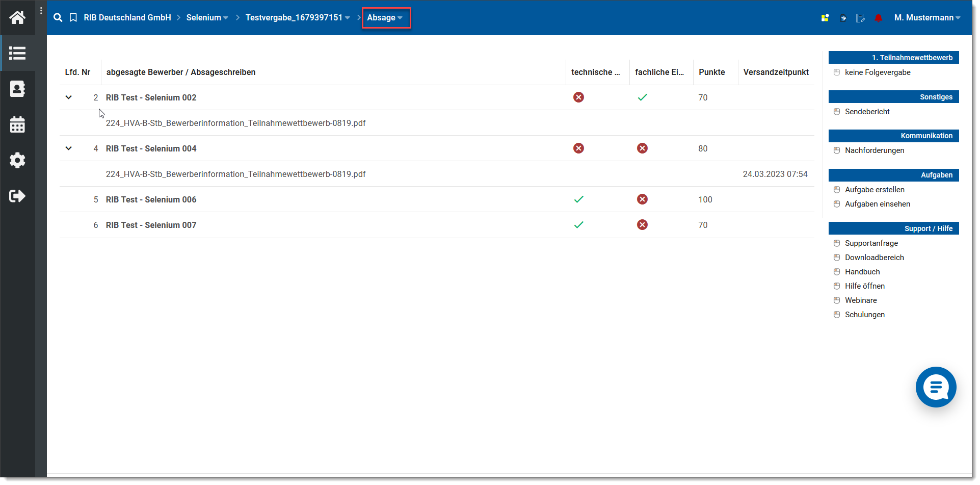
Task: Open the settings gear in sidebar
Action: tap(17, 160)
